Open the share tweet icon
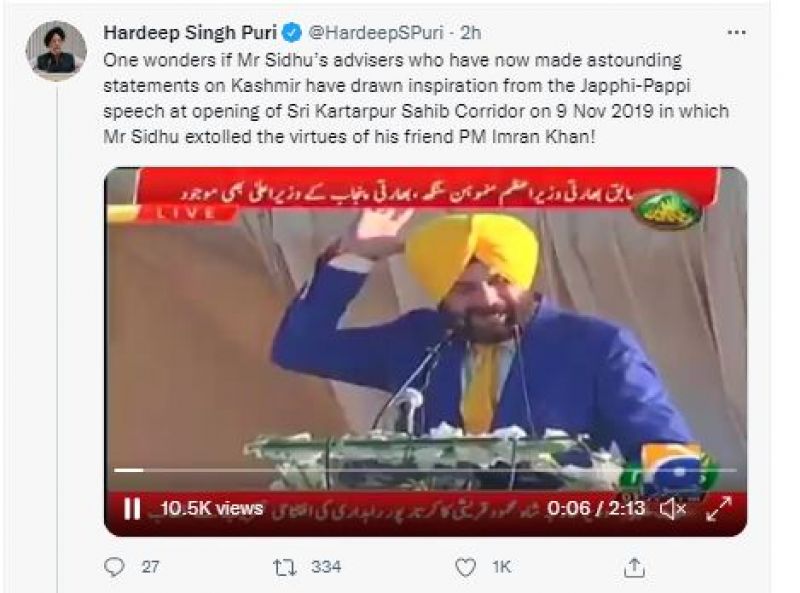The width and height of the screenshot is (800, 593). [x=634, y=567]
